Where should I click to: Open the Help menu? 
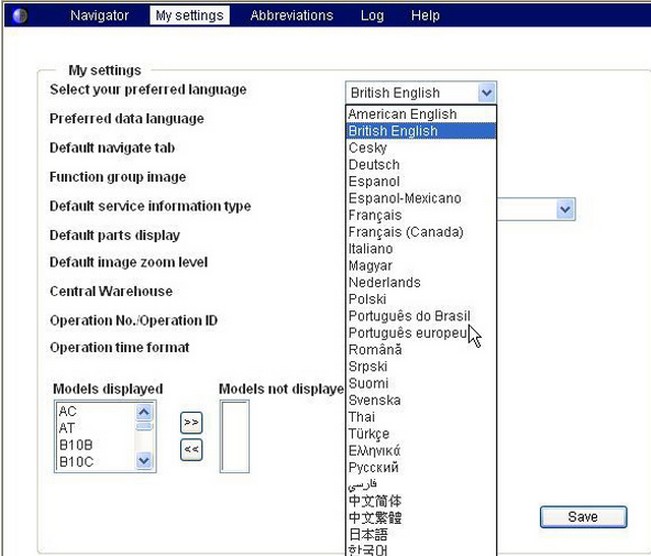click(425, 15)
